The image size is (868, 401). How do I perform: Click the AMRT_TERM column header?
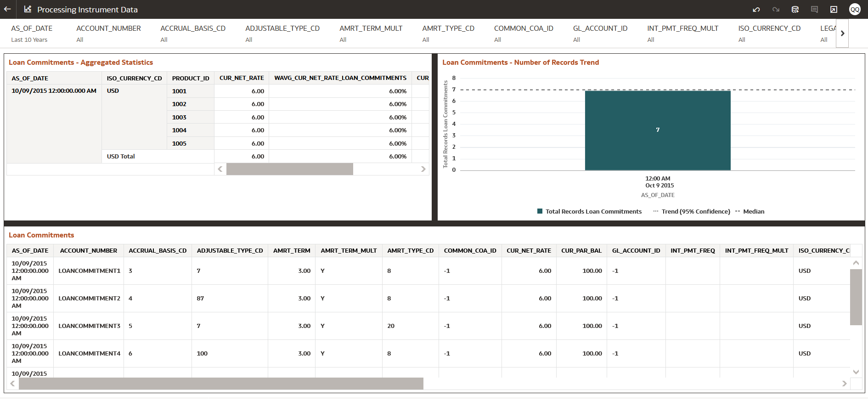click(x=292, y=251)
